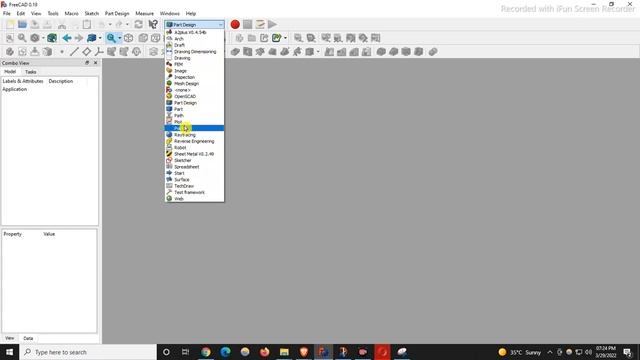Click the Fit all view icon
This screenshot has width=640, height=360.
[x=10, y=38]
